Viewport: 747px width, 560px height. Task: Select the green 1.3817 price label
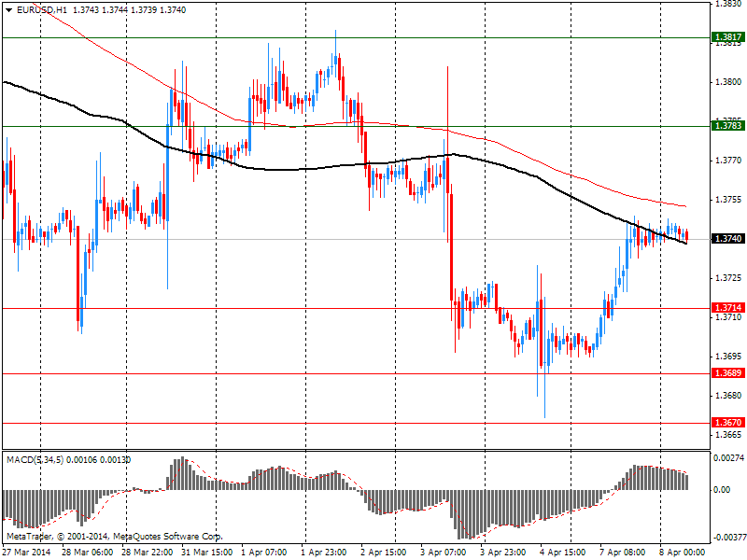click(x=726, y=38)
